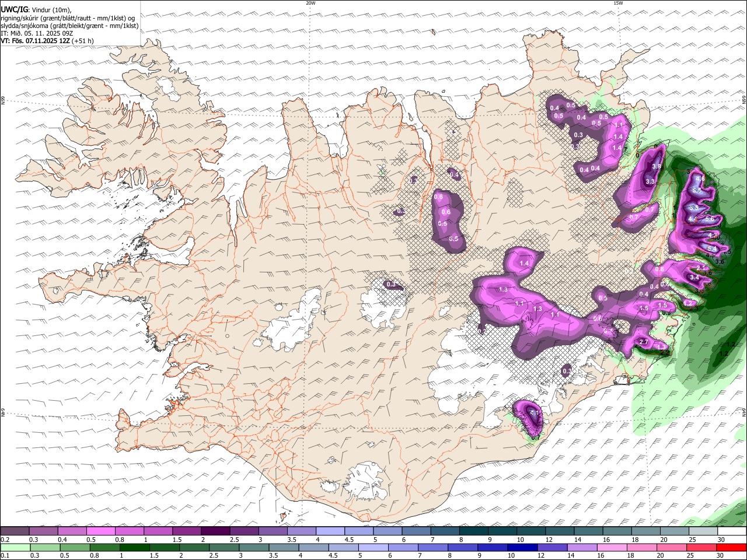Click the '3.4' precipitation value on the east coast
The width and height of the screenshot is (747, 560).
coord(694,278)
